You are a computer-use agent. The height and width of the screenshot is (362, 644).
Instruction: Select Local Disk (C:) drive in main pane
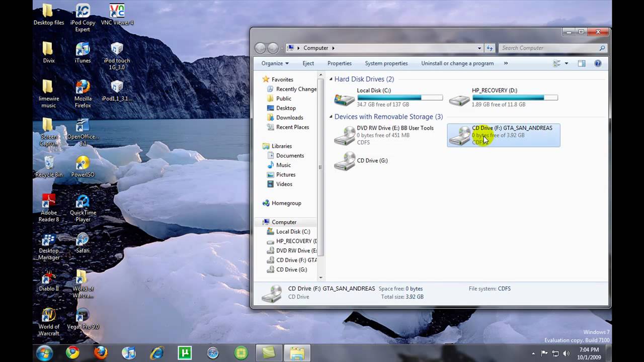point(389,97)
